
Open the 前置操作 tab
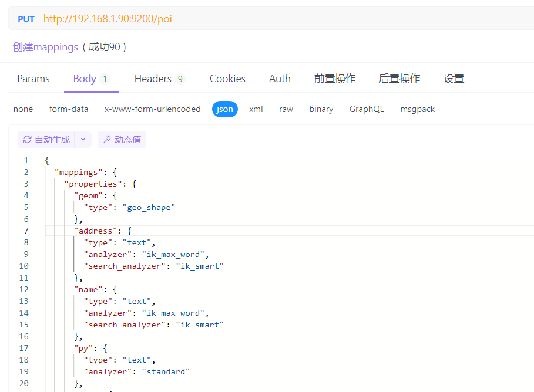(x=335, y=79)
